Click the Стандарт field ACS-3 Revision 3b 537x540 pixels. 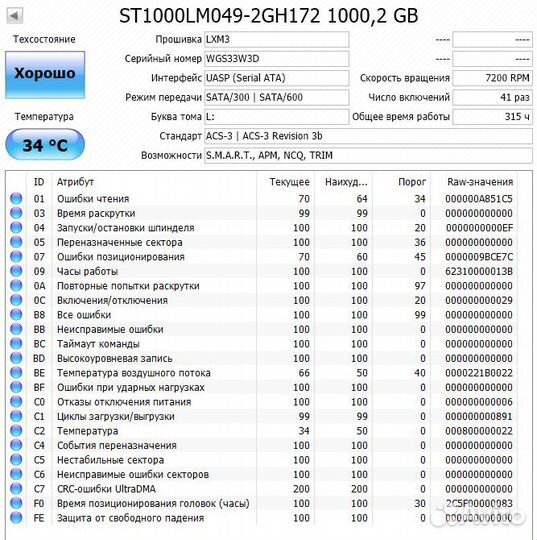368,136
